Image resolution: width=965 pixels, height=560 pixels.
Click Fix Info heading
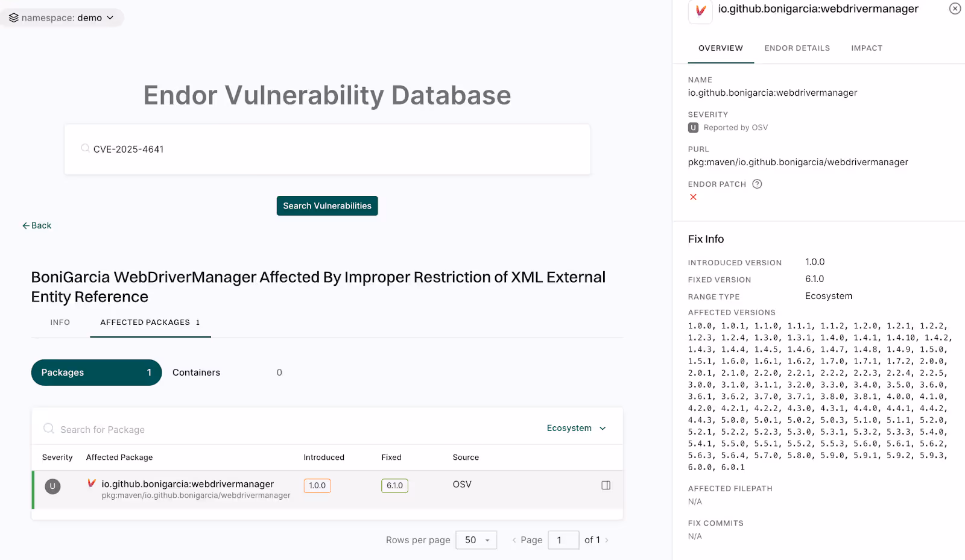[x=706, y=239]
